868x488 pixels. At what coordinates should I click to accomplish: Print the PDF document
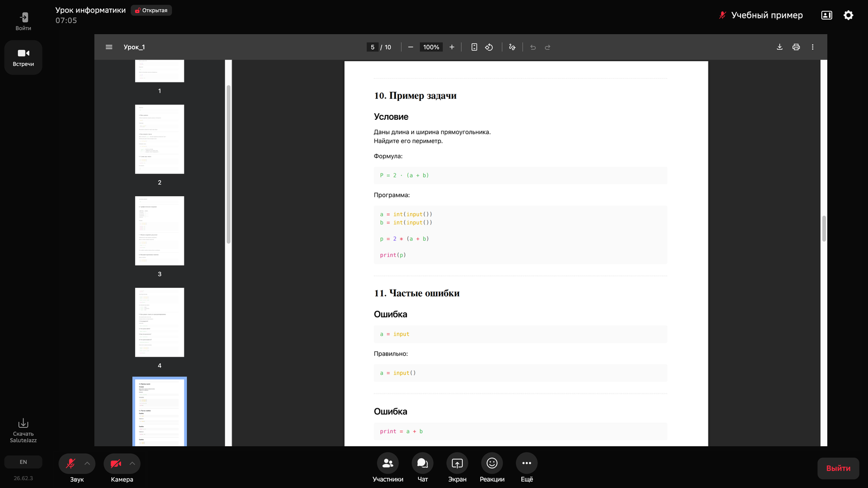coord(796,47)
